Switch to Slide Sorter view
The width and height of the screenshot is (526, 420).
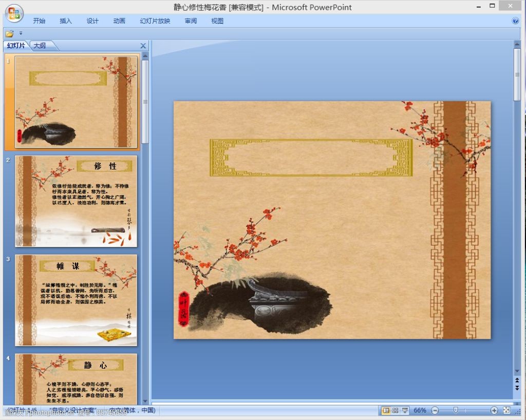point(395,410)
